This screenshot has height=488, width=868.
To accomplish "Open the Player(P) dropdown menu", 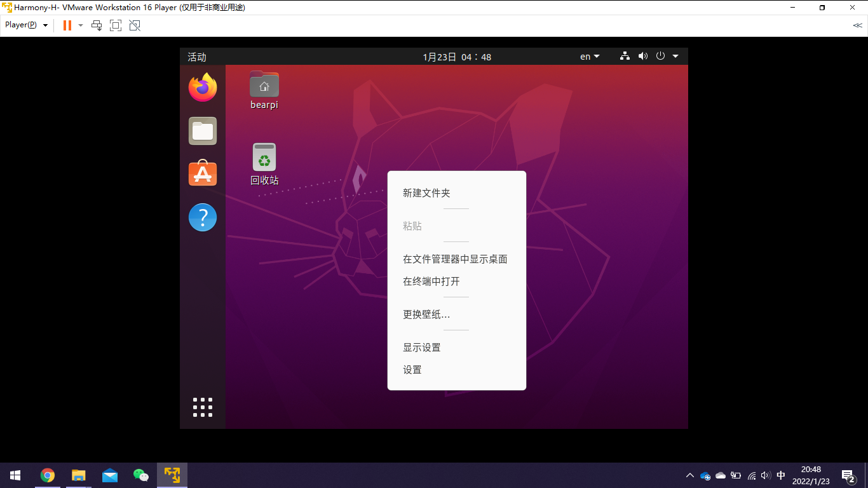I will tap(27, 25).
